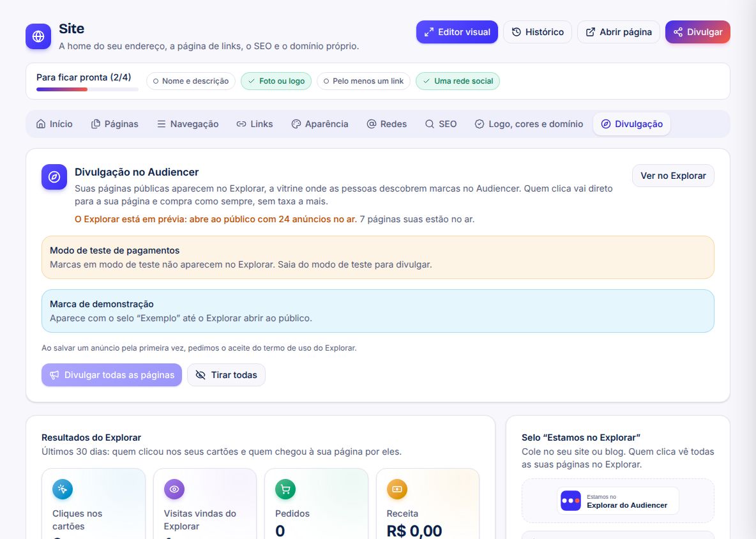Image resolution: width=756 pixels, height=539 pixels.
Task: Click Abrir página button
Action: tap(619, 32)
